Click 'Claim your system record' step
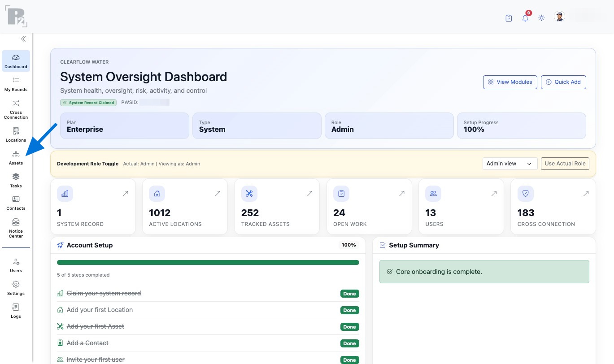This screenshot has width=614, height=364. coord(104,293)
